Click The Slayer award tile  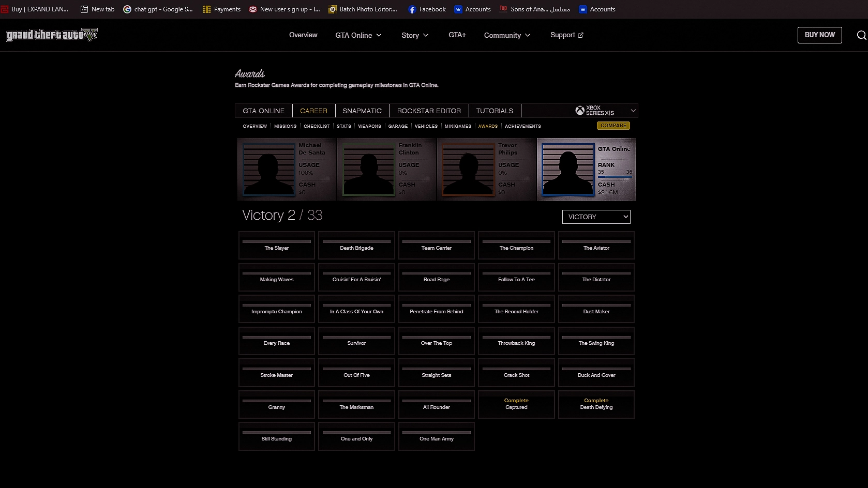click(277, 246)
